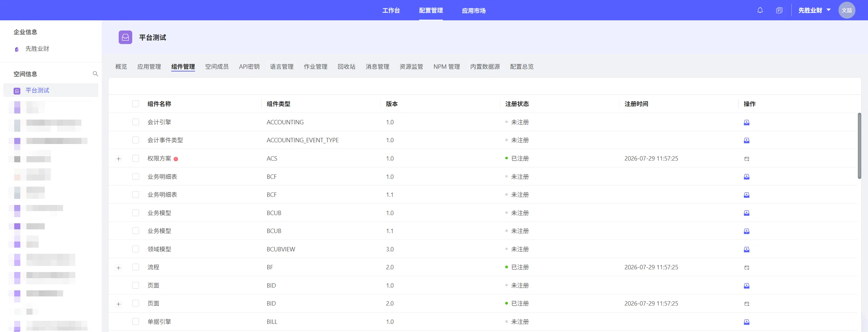Viewport: 868px width, 332px height.
Task: Select 平台测试 space in sidebar
Action: [x=51, y=90]
